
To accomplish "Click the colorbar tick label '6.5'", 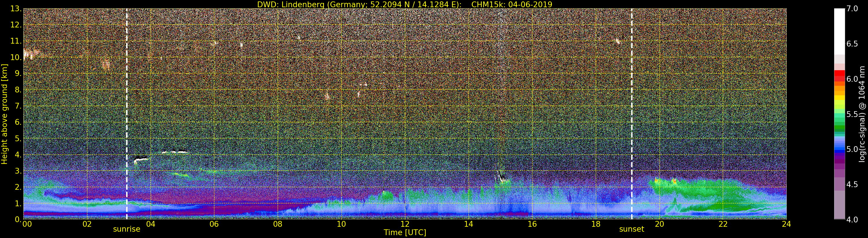I will tap(852, 44).
